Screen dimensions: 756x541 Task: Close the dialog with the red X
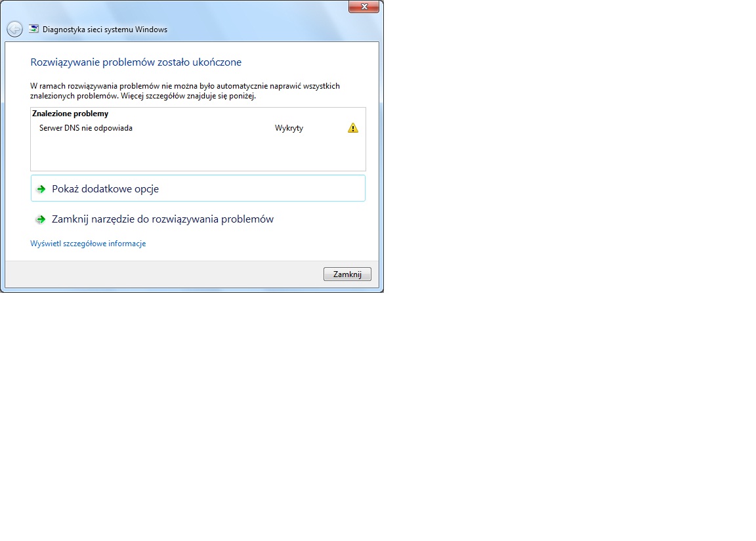(x=364, y=7)
